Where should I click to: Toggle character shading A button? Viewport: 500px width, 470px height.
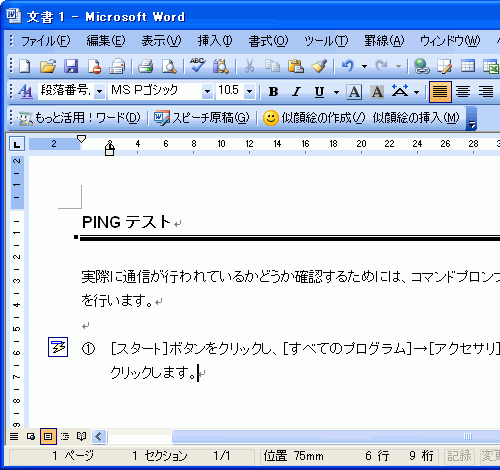tap(377, 91)
